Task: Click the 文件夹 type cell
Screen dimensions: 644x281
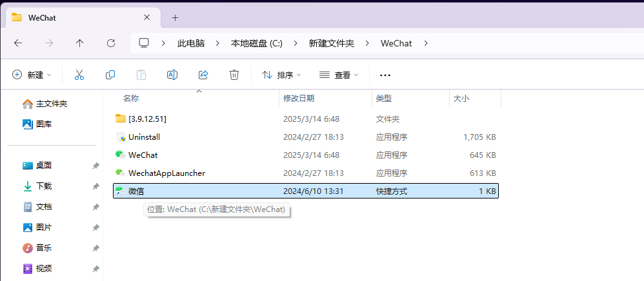Action: (388, 119)
